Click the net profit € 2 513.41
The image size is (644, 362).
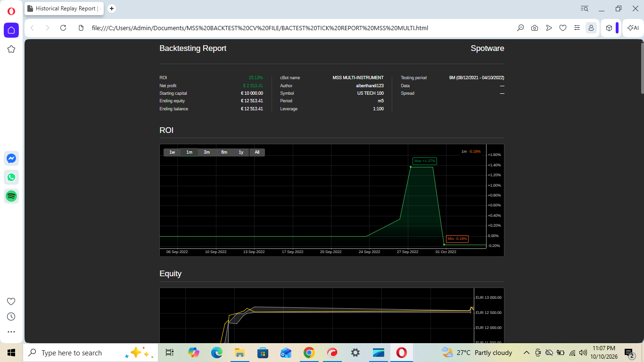point(253,86)
